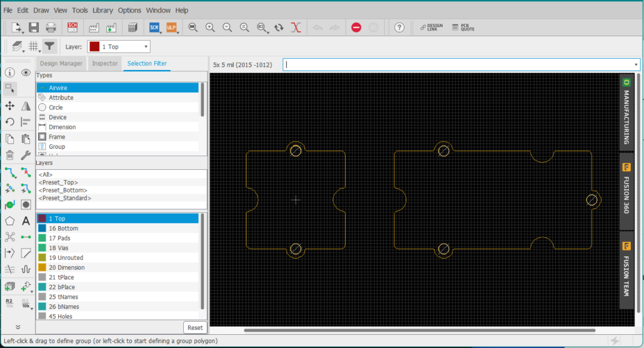Image resolution: width=644 pixels, height=348 pixels.
Task: Click the red stop icon in toolbar
Action: [356, 27]
